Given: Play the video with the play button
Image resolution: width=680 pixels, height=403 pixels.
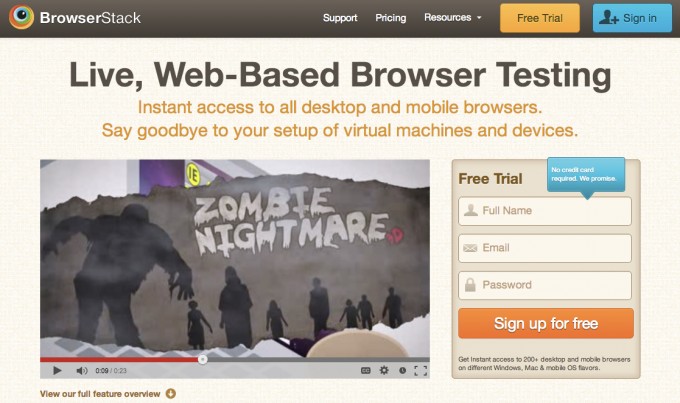Looking at the screenshot, I should point(57,370).
